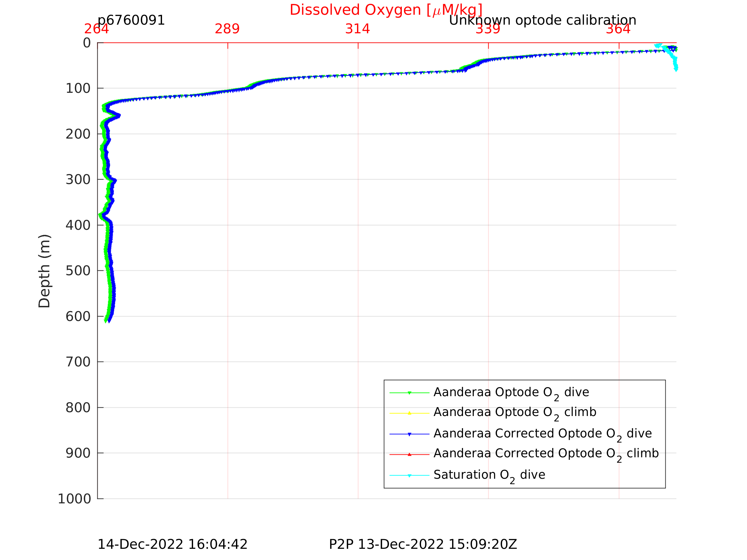Image resolution: width=747 pixels, height=560 pixels.
Task: Click legend entry 'Aanderaa Optode O2 climb'
Action: (515, 413)
